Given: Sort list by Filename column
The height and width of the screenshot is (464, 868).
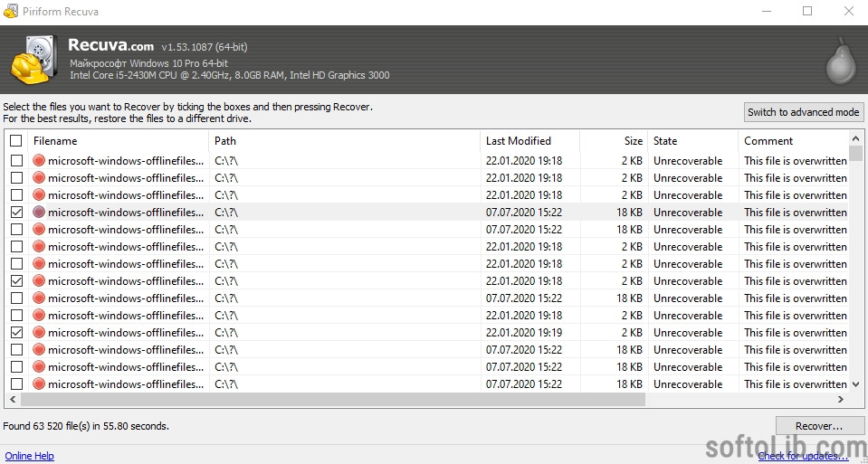Looking at the screenshot, I should pyautogui.click(x=119, y=141).
